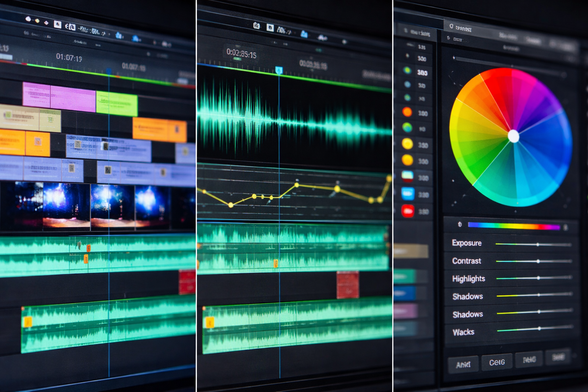Click the blue folder icon in middle toolbar
This screenshot has width=588, height=392.
[x=304, y=34]
